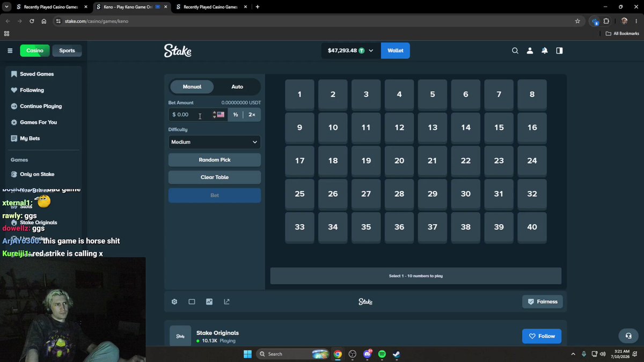
Task: Select keno number 20
Action: point(399,161)
